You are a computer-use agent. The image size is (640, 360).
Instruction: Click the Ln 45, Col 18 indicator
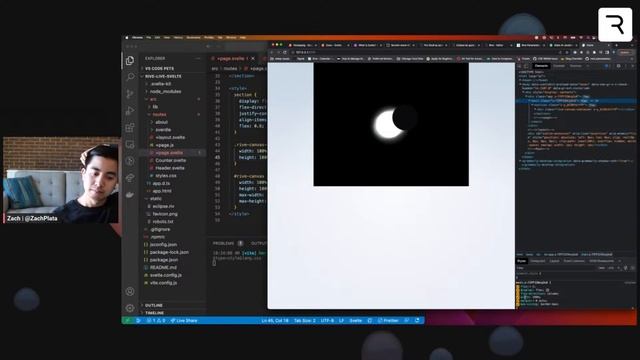pos(275,321)
